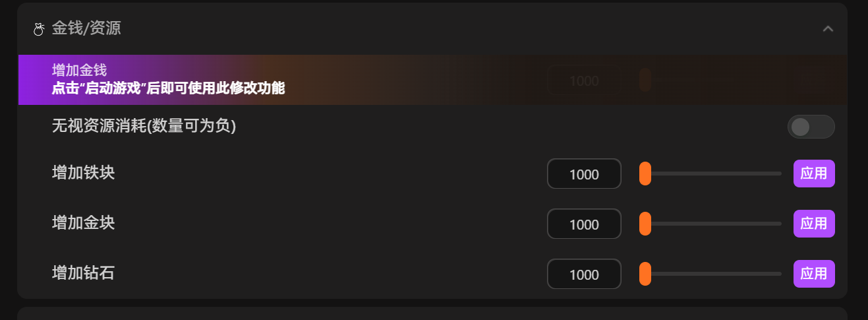
Task: Focus the 增加铁块 amount input box
Action: pyautogui.click(x=584, y=174)
